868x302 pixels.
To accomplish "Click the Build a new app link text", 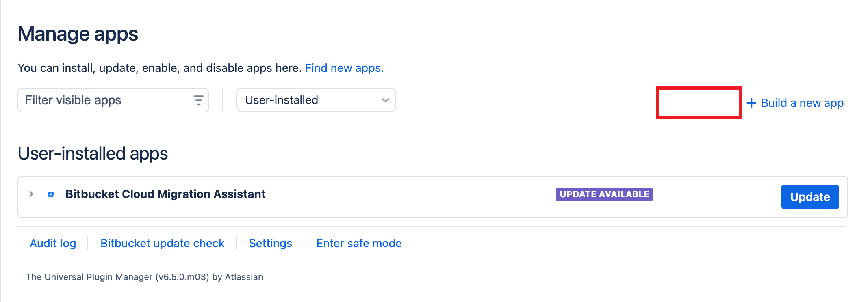I will click(x=802, y=103).
